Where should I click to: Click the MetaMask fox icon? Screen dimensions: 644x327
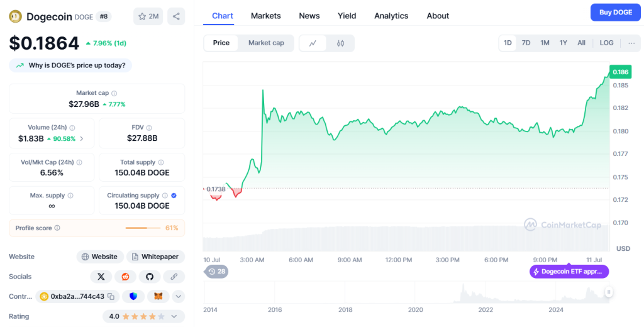point(158,296)
